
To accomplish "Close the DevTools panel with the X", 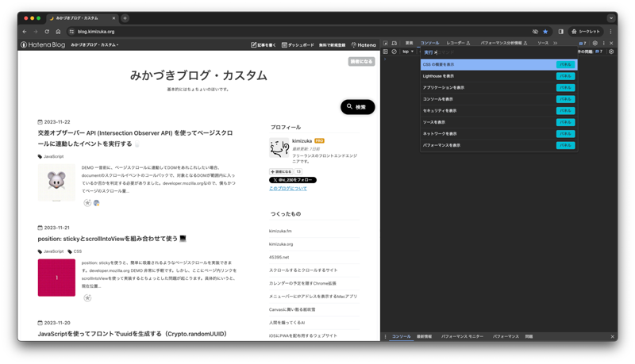I will click(x=611, y=44).
